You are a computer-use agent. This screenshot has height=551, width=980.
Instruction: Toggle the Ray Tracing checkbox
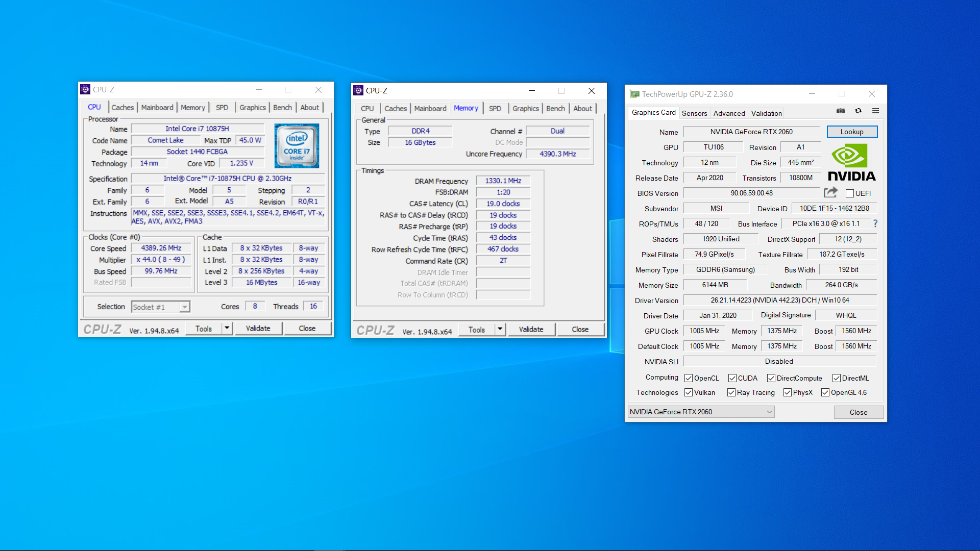[731, 392]
